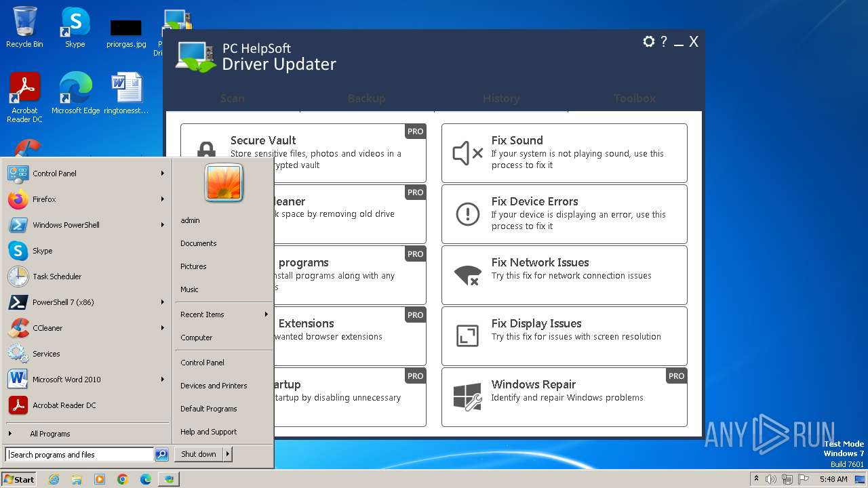
Task: Open the Skype desktop shortcut
Action: pos(75,27)
